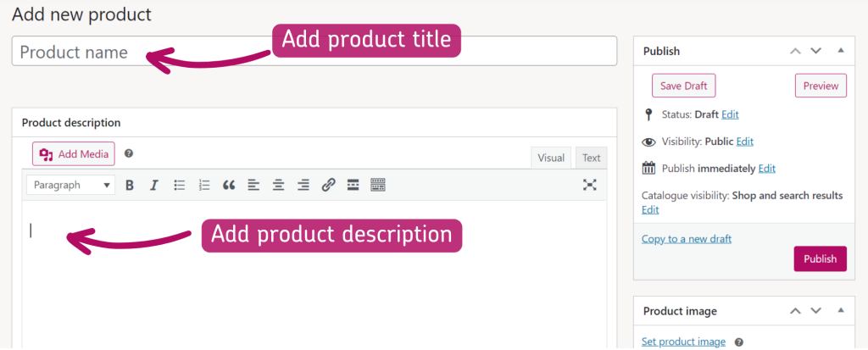The image size is (868, 350).
Task: Apply italic formatting in editor toolbar
Action: [x=153, y=185]
